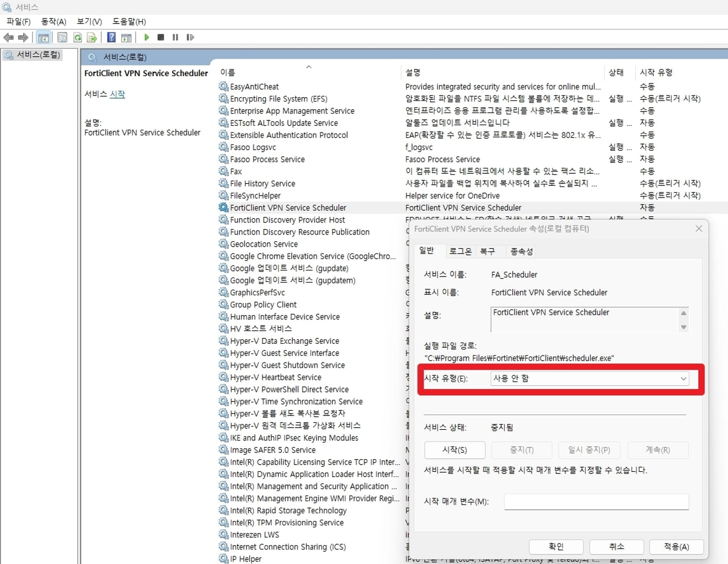Click the Export List toolbar icon
Screen dimensions: 728x564
point(92,38)
